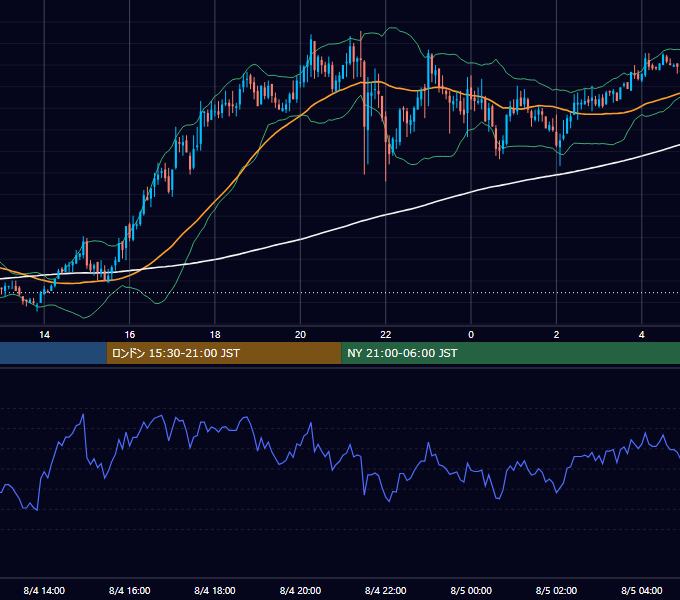Click the 8/4 22:00 time label
Viewport: 680px width, 600px height.
(x=386, y=590)
